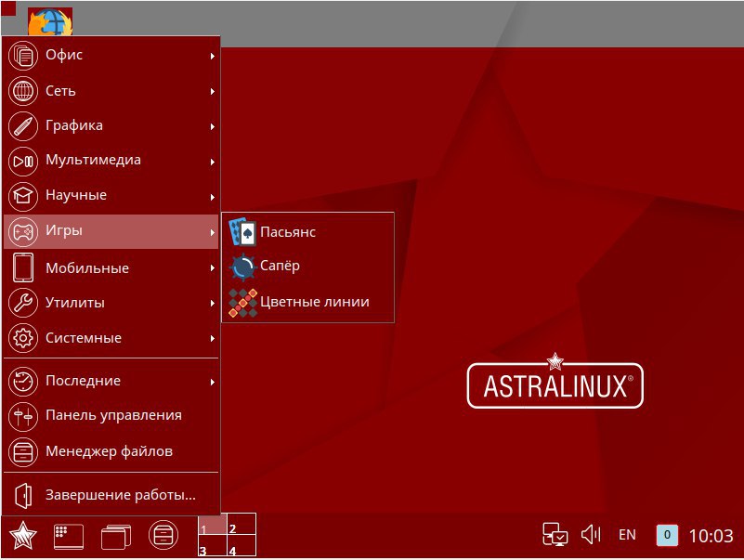The image size is (744, 560).
Task: Expand the Системные submenu arrow
Action: pyautogui.click(x=213, y=338)
